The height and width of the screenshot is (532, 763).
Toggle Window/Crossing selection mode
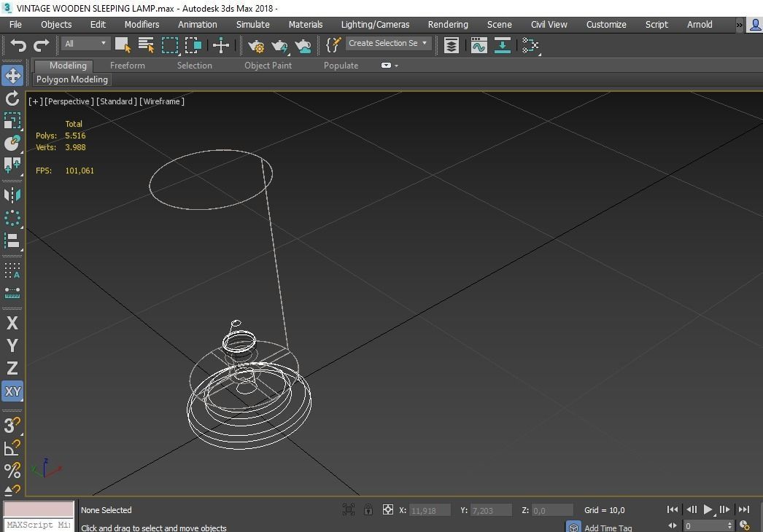(x=193, y=45)
